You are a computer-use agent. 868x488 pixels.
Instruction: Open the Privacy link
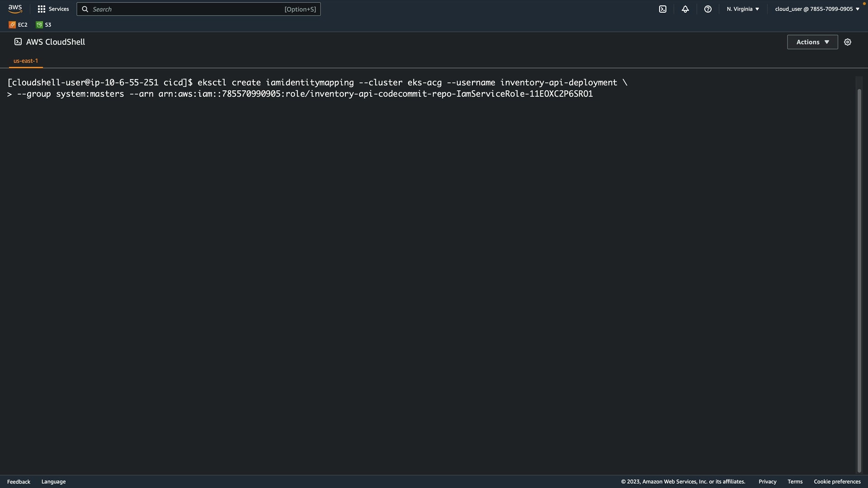[767, 482]
